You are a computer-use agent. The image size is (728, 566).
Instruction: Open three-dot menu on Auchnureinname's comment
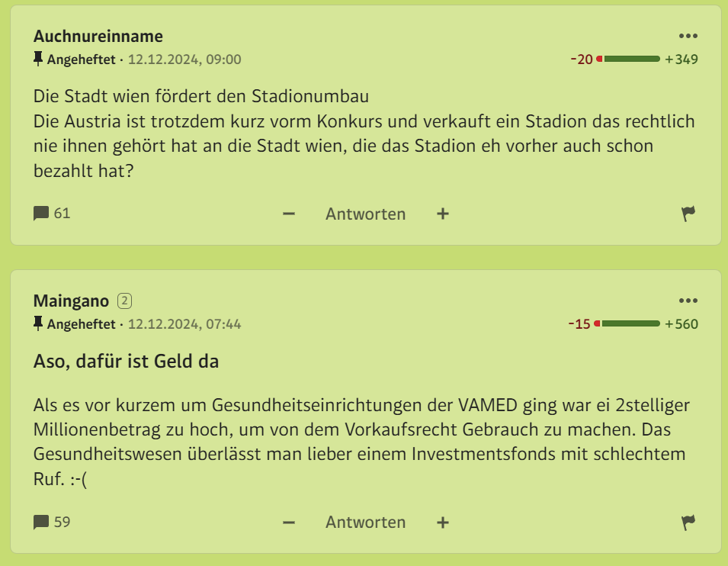[x=688, y=36]
